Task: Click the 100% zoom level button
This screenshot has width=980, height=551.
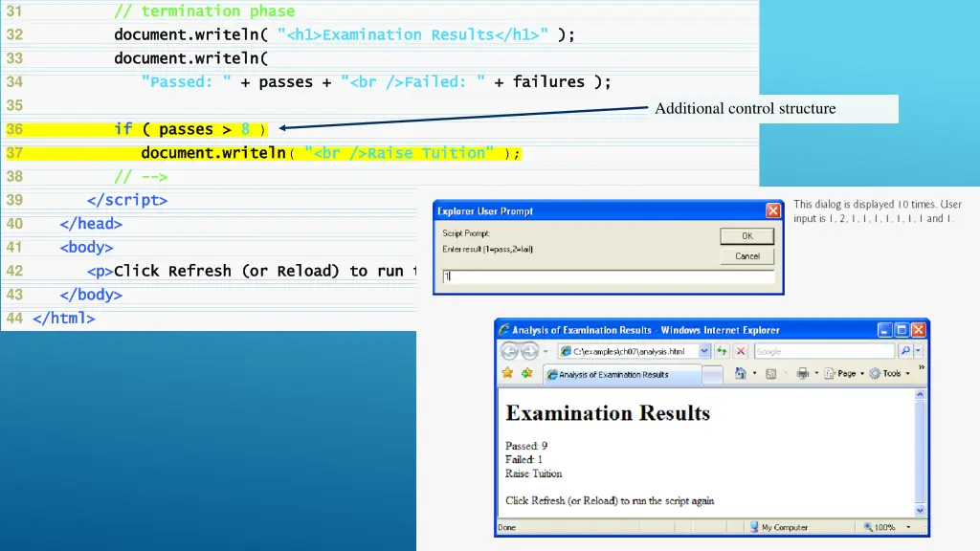Action: click(x=880, y=527)
